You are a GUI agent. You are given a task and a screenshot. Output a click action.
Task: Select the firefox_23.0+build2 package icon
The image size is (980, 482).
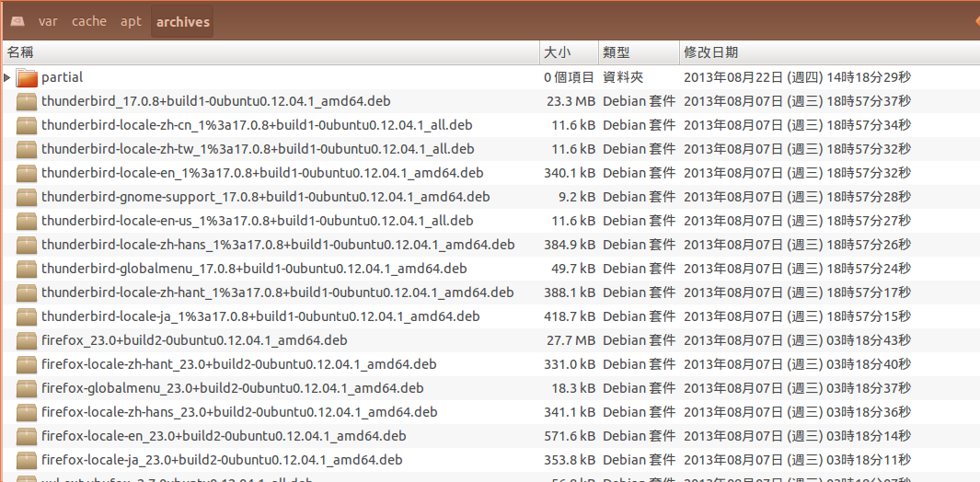click(x=27, y=340)
